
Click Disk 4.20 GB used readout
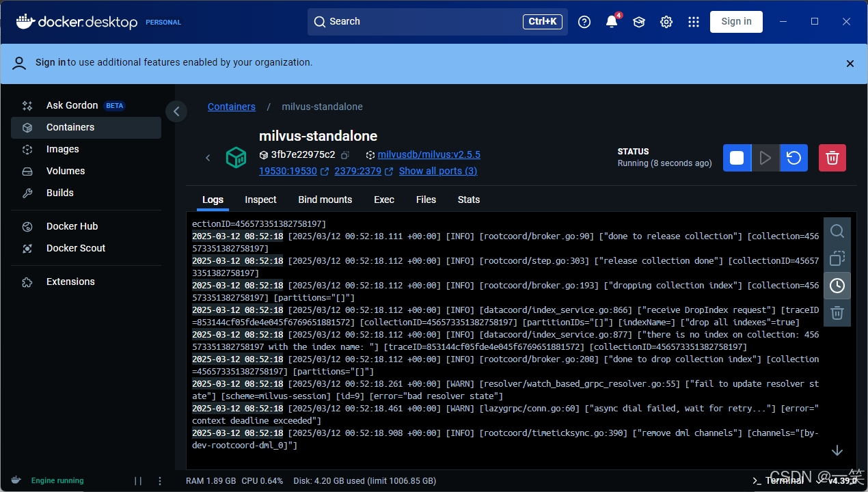pyautogui.click(x=364, y=481)
